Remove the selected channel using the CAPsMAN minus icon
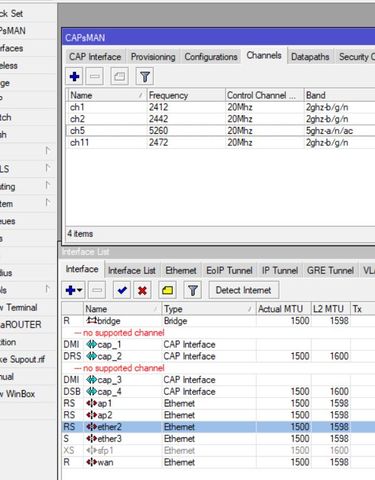375x480 pixels. point(95,77)
